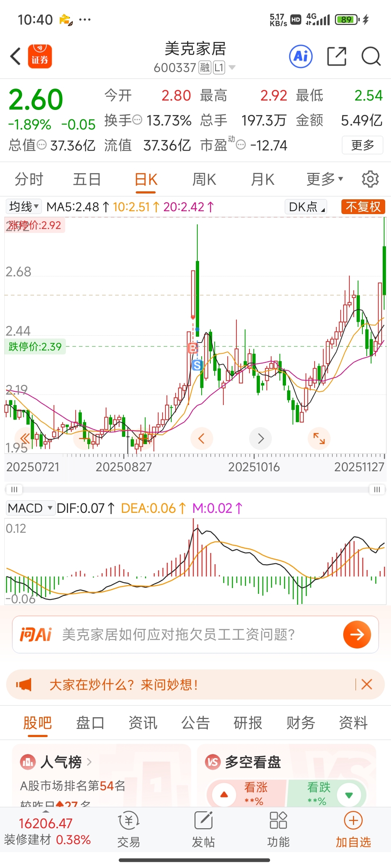Tap the megaphone announcement icon

pos(24,684)
